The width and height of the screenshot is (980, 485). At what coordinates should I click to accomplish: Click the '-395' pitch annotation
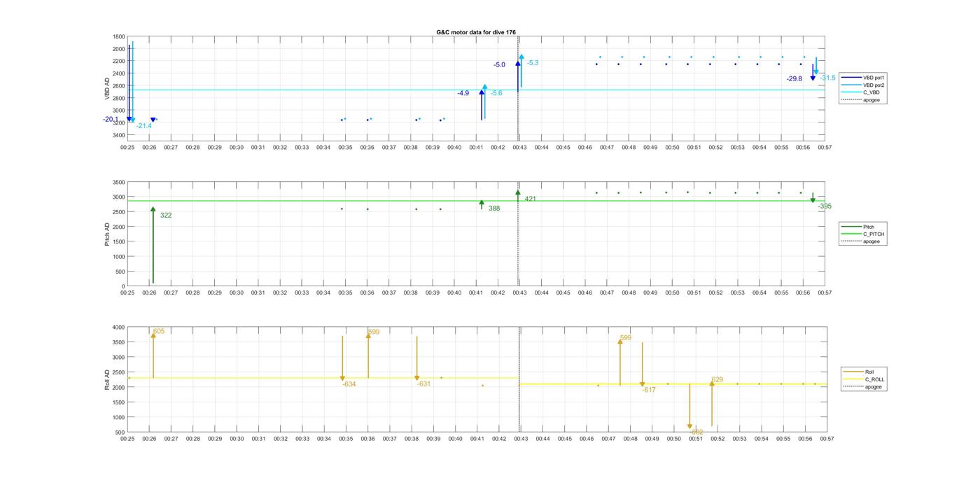[x=825, y=206]
